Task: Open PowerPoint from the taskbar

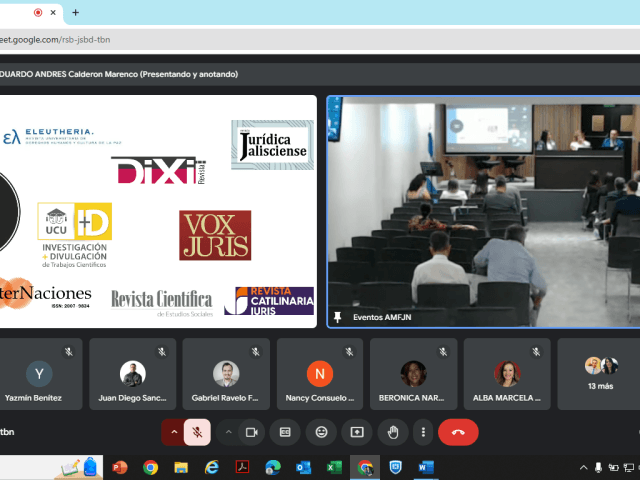Action: click(x=120, y=467)
